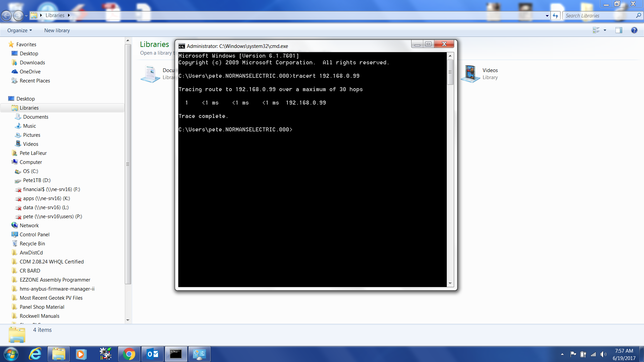This screenshot has width=644, height=362.
Task: Click the Help question mark icon
Action: (635, 30)
